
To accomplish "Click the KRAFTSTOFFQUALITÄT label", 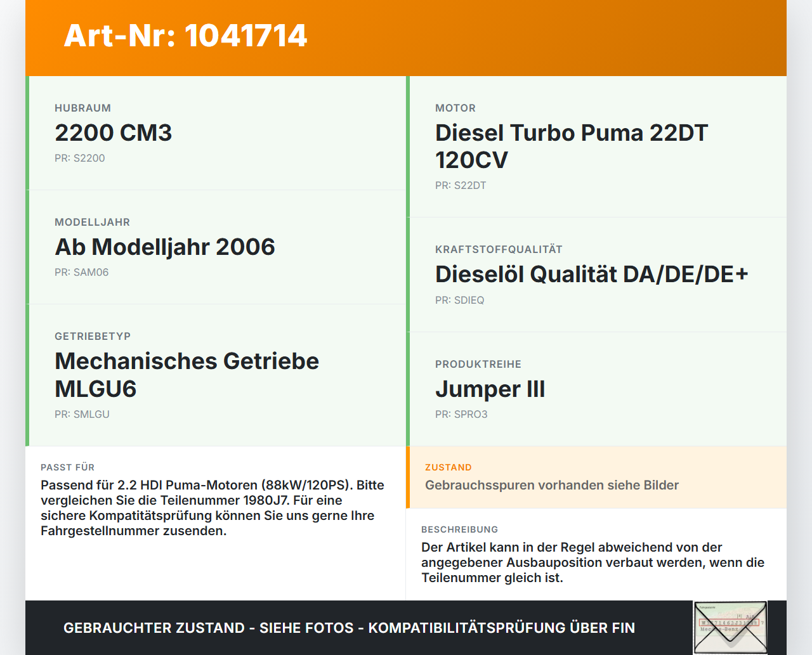I will tap(499, 249).
